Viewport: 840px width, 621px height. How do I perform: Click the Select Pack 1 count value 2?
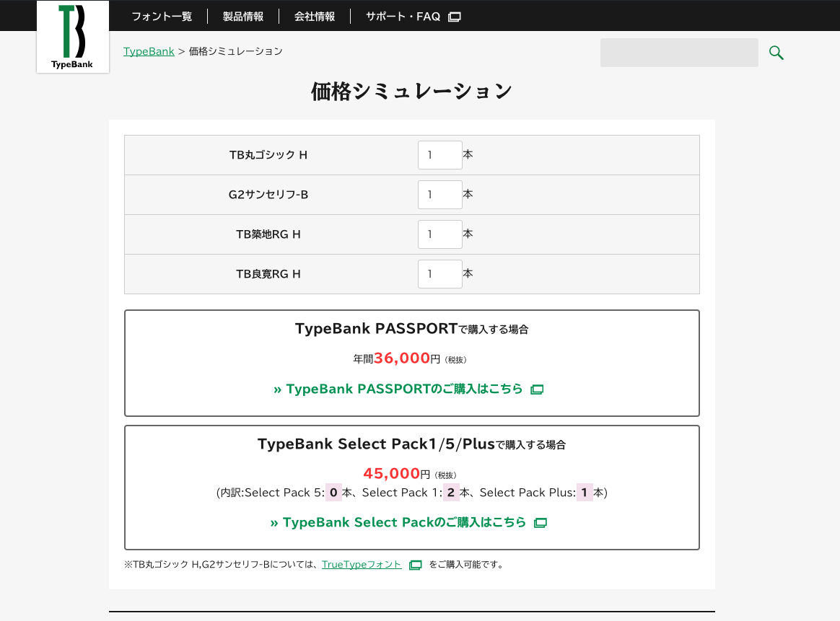tap(451, 493)
